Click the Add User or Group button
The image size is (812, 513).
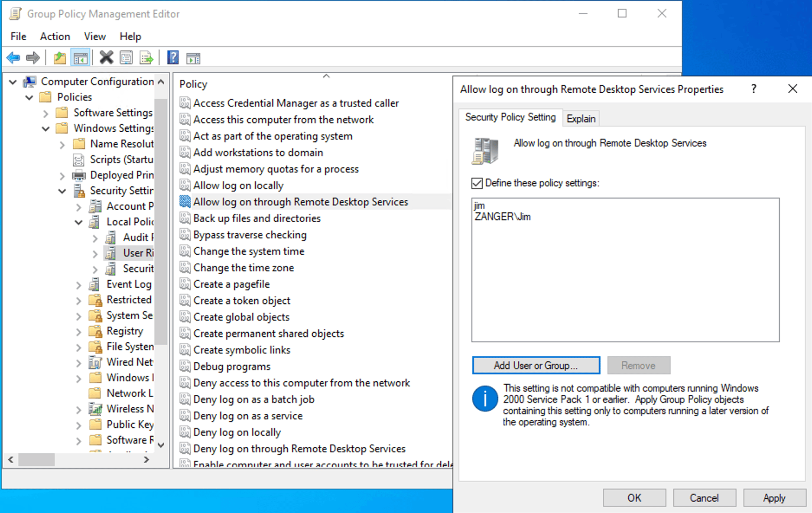(x=536, y=365)
